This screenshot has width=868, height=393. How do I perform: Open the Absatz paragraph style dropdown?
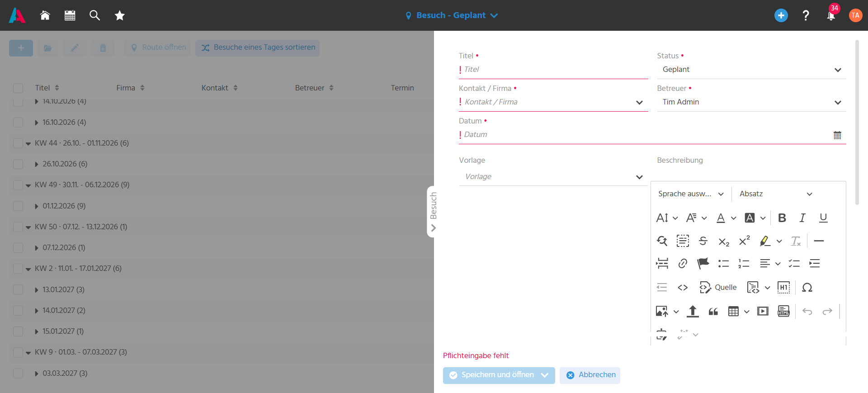[776, 194]
